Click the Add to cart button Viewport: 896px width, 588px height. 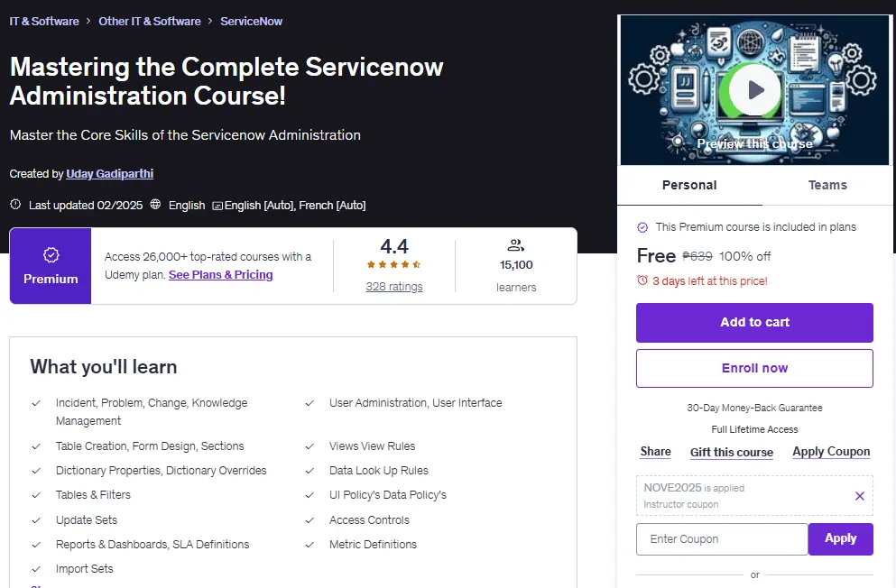point(754,323)
